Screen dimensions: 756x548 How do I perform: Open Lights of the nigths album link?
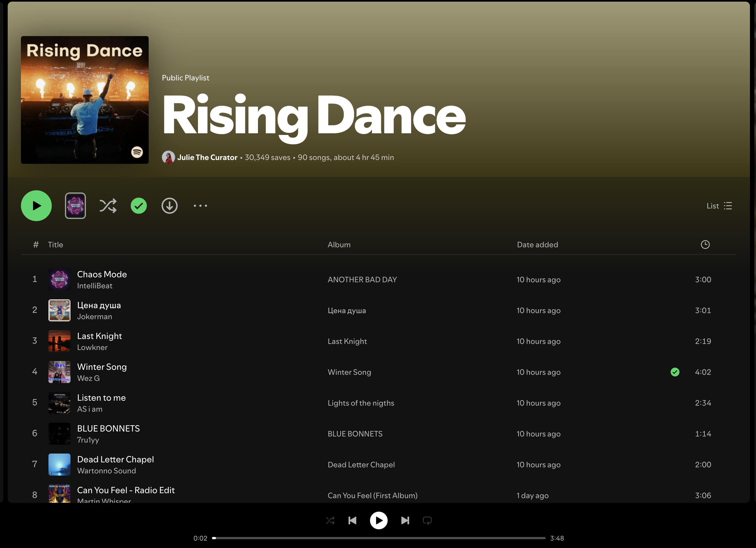coord(361,403)
